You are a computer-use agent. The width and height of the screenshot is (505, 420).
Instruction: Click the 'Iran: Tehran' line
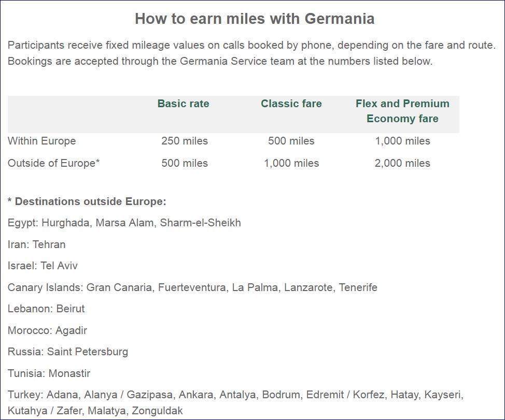pos(36,244)
